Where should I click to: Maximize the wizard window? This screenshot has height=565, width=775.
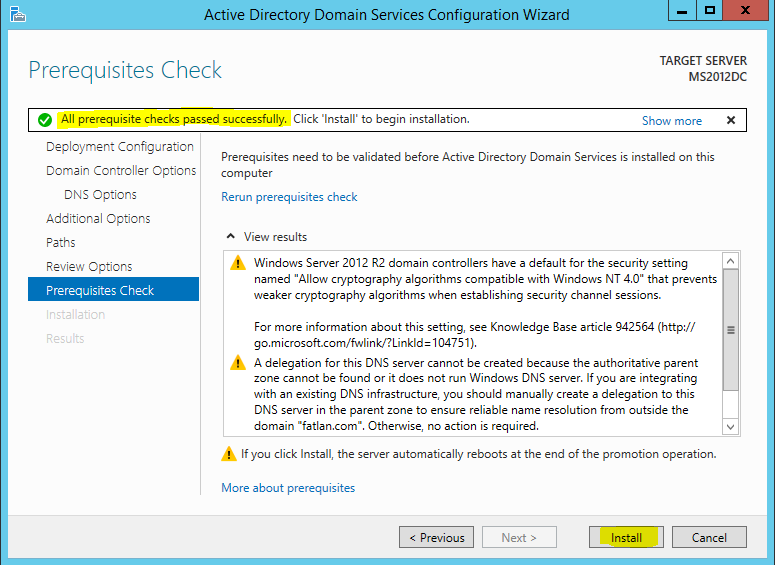[710, 10]
